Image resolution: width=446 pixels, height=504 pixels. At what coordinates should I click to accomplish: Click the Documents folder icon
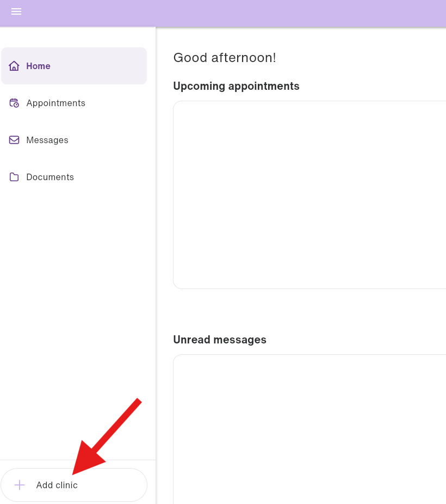point(14,177)
